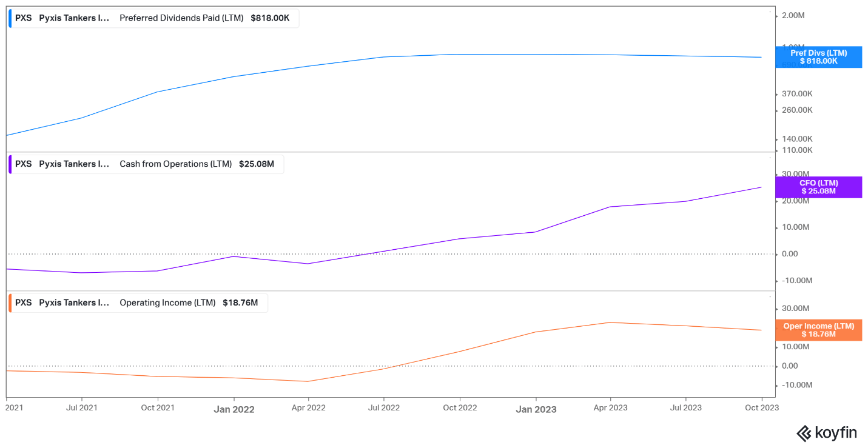
Task: Select the PXS ticker in the Preferred Dividends legend
Action: coord(23,18)
